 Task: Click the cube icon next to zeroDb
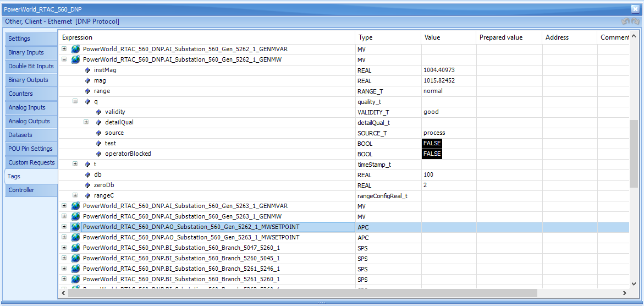tap(87, 185)
